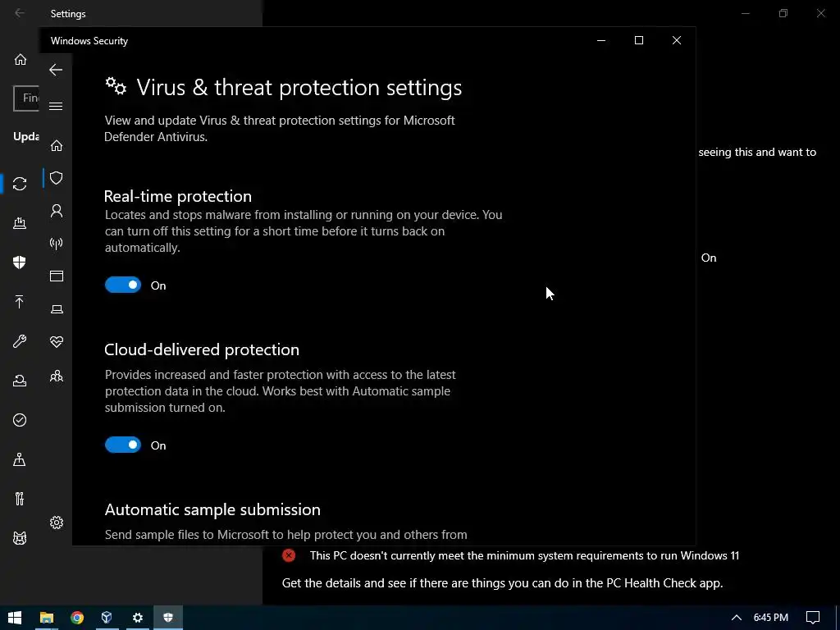Open the notification action center
The image size is (840, 630).
[813, 618]
